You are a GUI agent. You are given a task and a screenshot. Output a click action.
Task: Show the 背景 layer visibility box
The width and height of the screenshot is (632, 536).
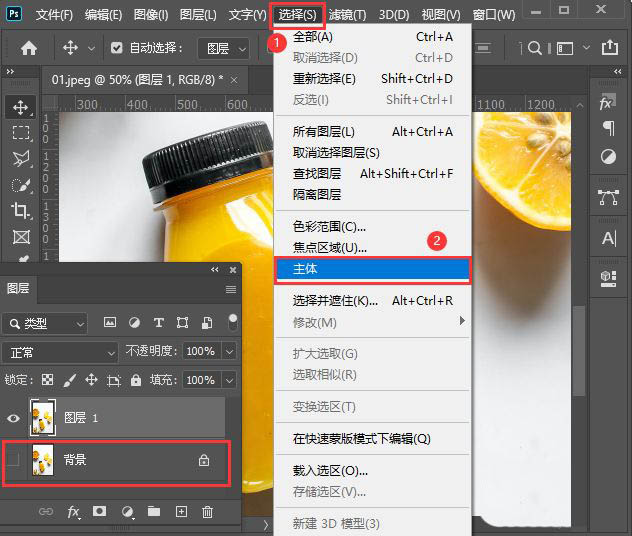[x=13, y=459]
